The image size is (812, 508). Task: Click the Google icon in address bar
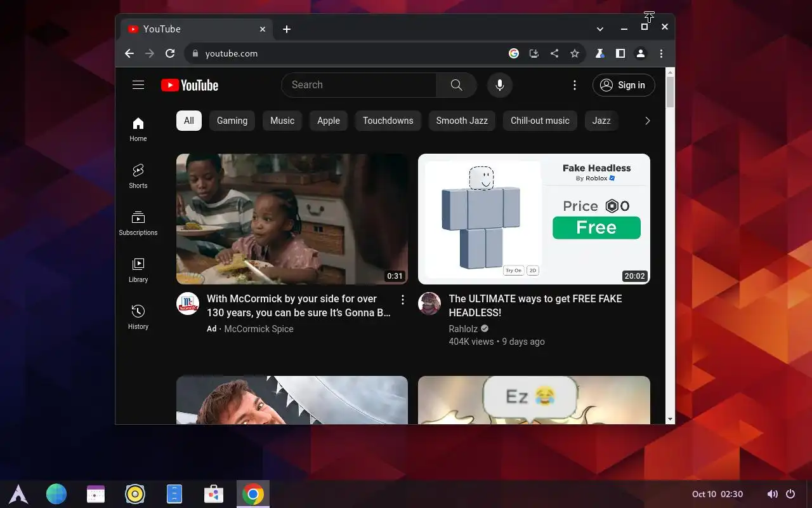(x=514, y=53)
